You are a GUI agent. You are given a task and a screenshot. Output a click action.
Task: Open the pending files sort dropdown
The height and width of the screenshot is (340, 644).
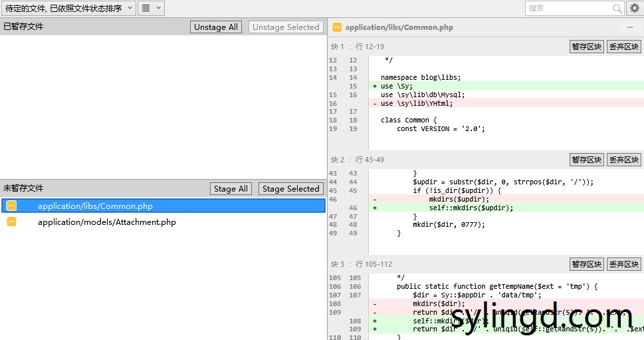point(68,9)
